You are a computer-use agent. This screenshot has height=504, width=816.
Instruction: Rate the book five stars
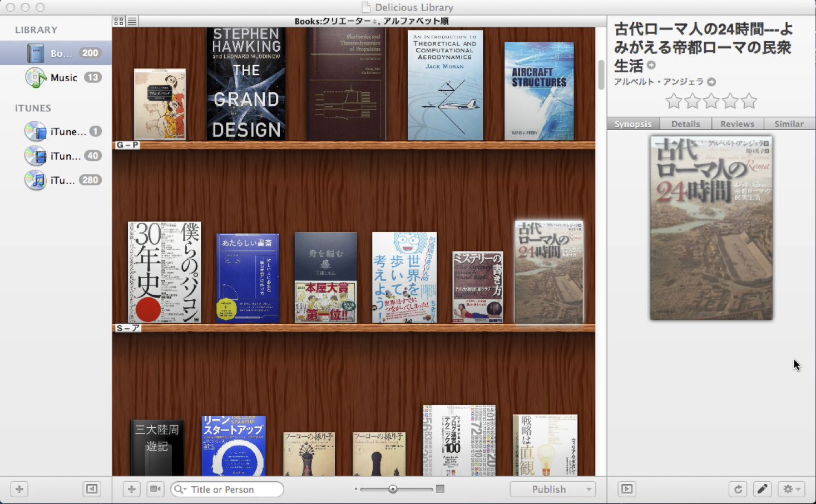click(x=749, y=101)
